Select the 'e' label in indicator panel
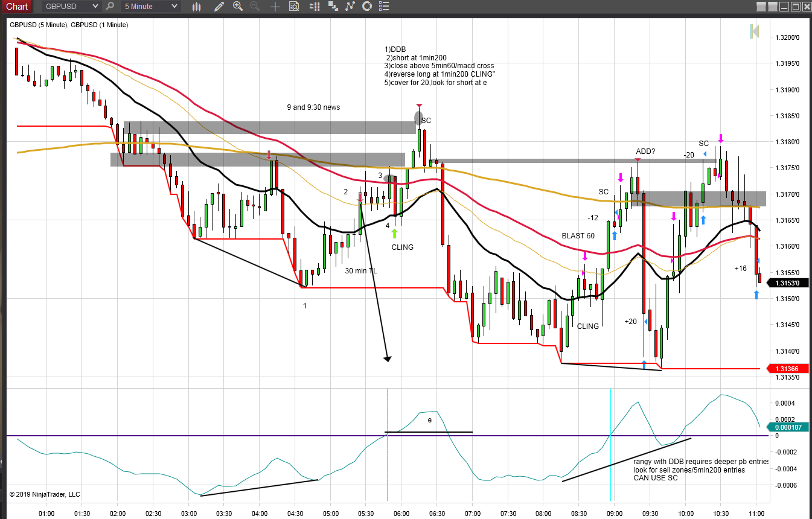This screenshot has width=812, height=519. 430,420
